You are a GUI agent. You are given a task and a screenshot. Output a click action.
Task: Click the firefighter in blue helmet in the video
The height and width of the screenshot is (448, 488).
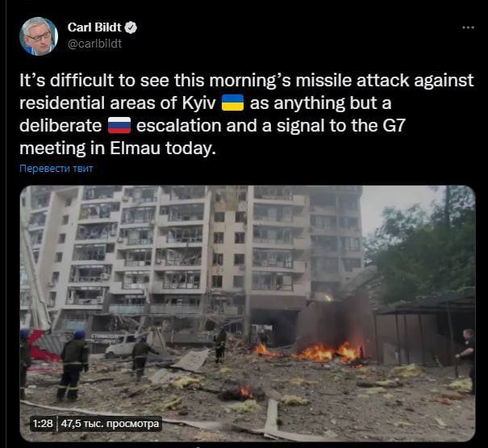coord(73,365)
